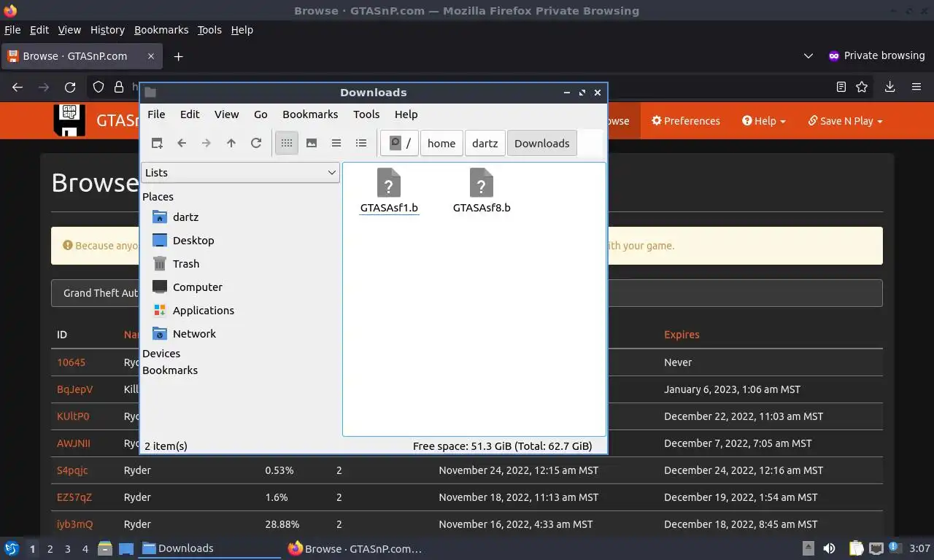This screenshot has height=560, width=934.
Task: Click the Devices section header
Action: point(161,354)
